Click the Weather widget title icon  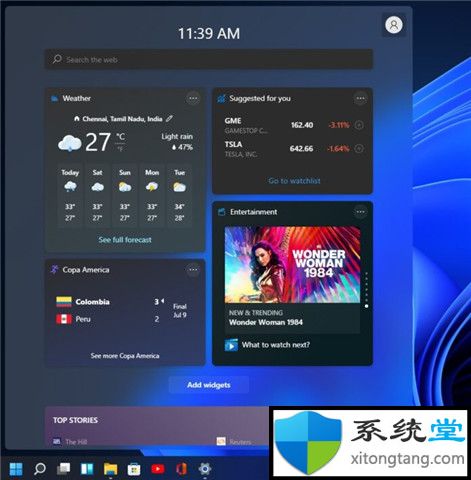(54, 98)
